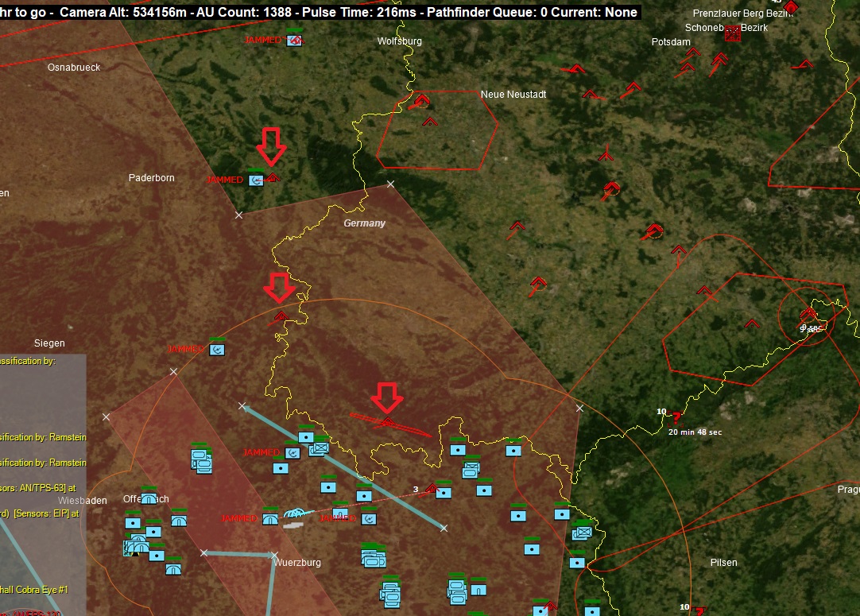Select hostile contact labeled 9 sec
860x616 pixels.
808,314
